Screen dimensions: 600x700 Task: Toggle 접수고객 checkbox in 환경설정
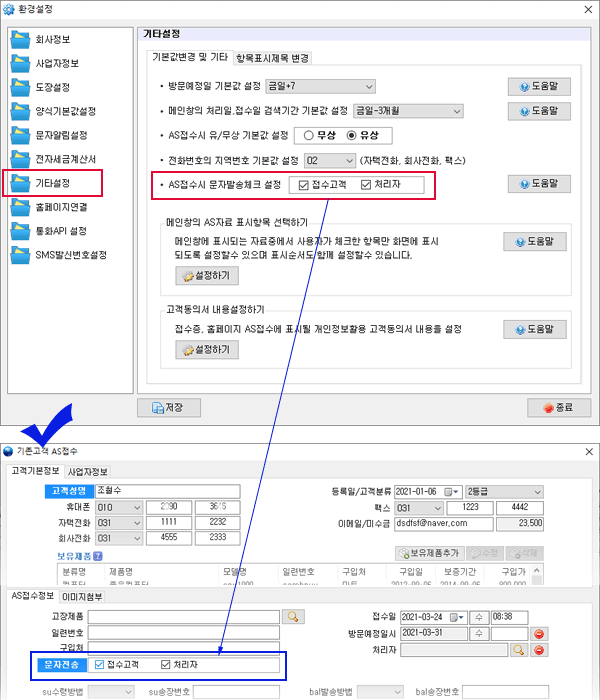pos(304,185)
